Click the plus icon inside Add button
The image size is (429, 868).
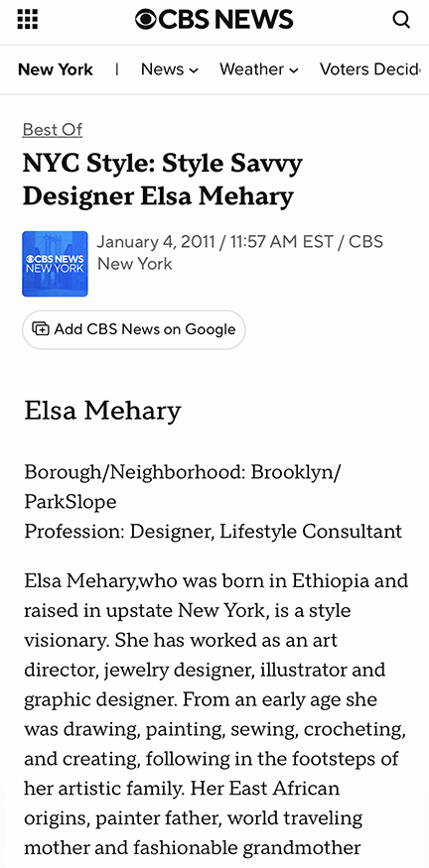(41, 329)
